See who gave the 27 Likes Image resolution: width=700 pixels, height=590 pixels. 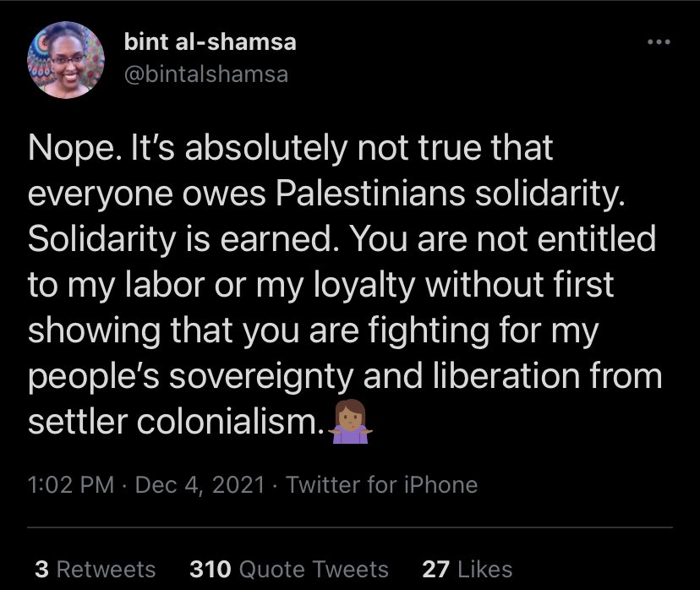point(467,570)
